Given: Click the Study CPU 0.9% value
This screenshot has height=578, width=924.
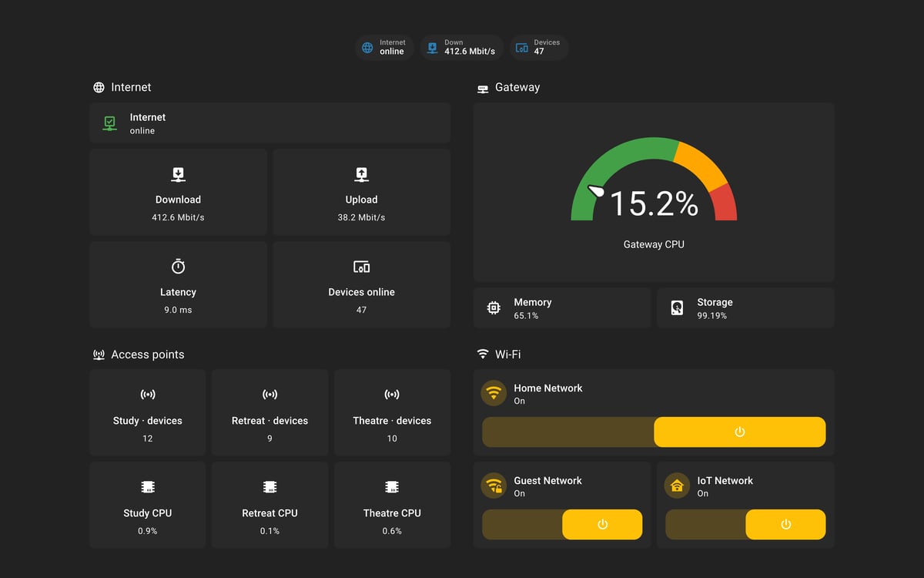Looking at the screenshot, I should [x=148, y=531].
